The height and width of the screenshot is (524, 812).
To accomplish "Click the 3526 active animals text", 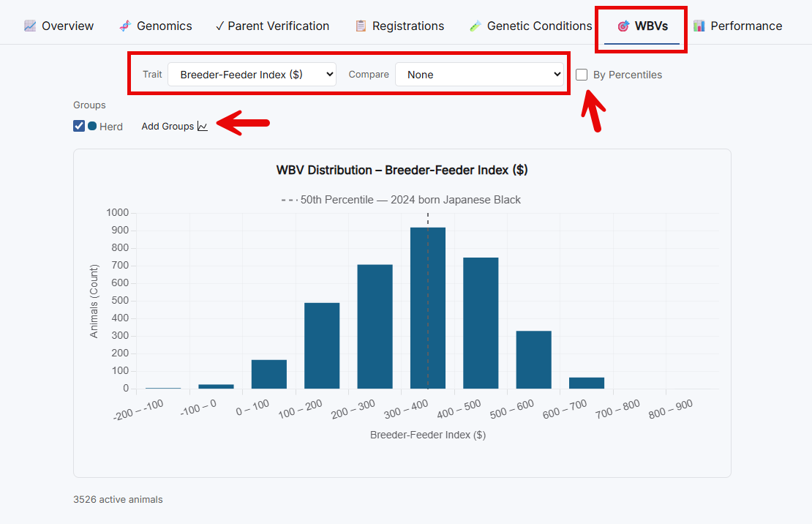I will pos(118,500).
